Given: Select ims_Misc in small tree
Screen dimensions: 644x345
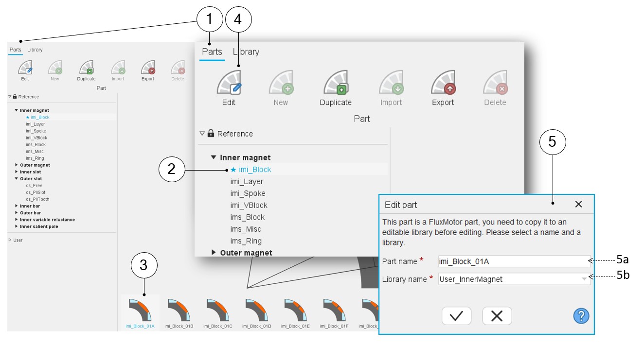Looking at the screenshot, I should [x=35, y=151].
